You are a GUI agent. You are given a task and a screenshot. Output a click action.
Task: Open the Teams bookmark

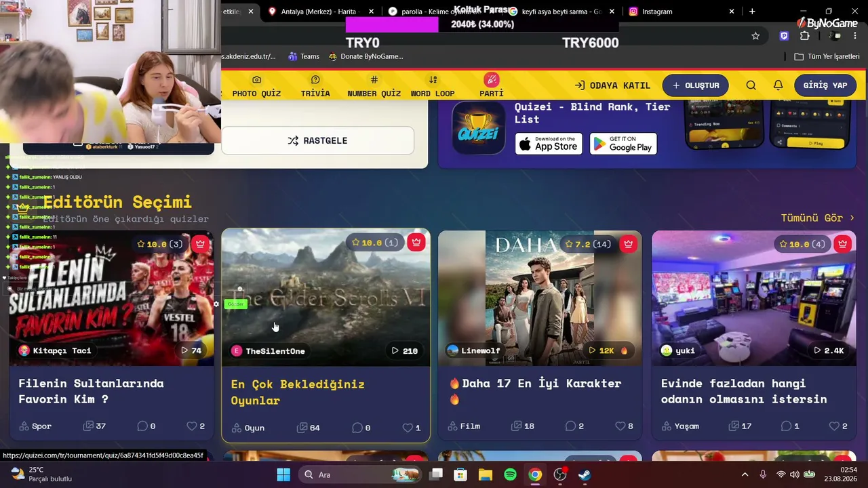pos(304,56)
